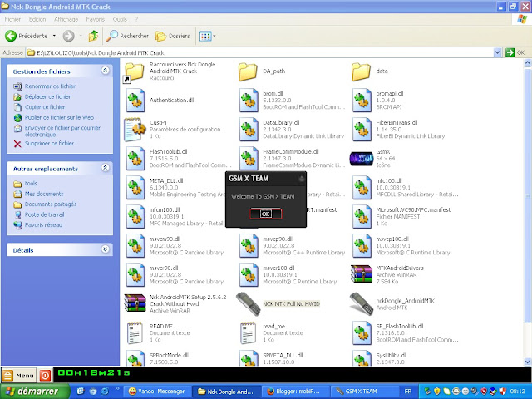Collapse the Gestion des fichiers panel

tap(106, 71)
